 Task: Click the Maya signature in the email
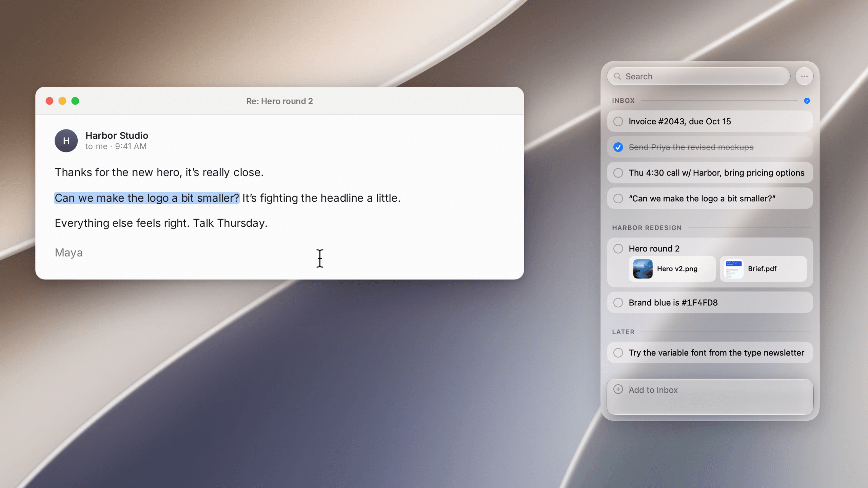69,252
